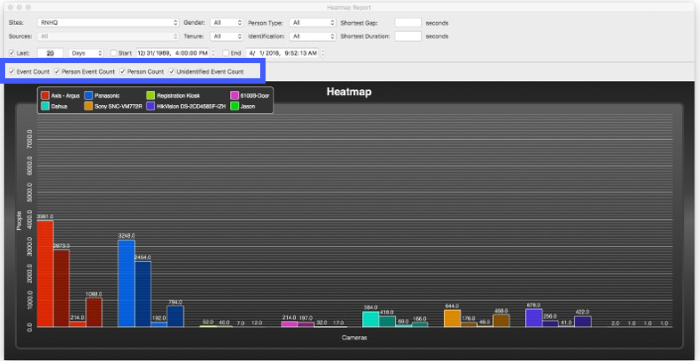This screenshot has width=700, height=361.
Task: Click the Sony SNC-VM772R legend name
Action: [x=118, y=107]
